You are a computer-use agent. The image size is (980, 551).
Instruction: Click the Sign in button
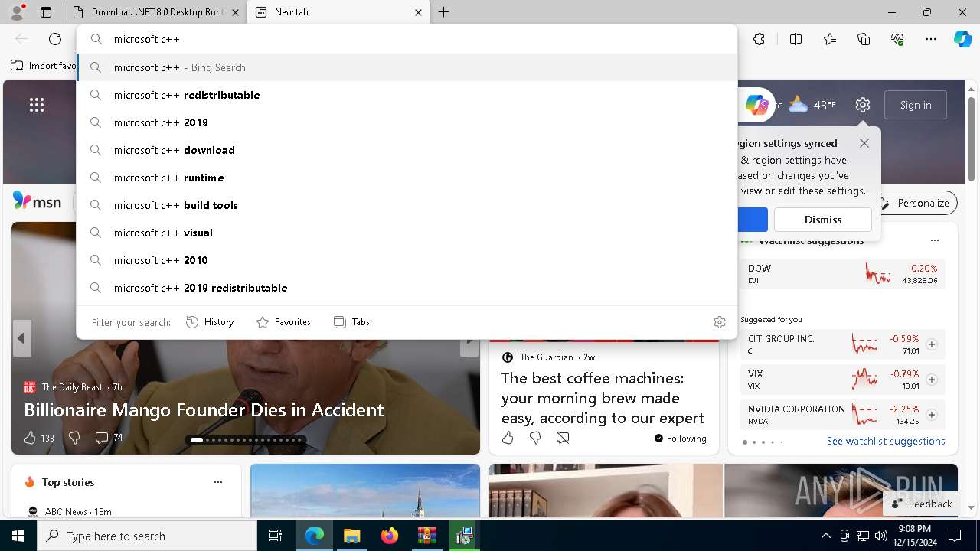click(x=916, y=105)
